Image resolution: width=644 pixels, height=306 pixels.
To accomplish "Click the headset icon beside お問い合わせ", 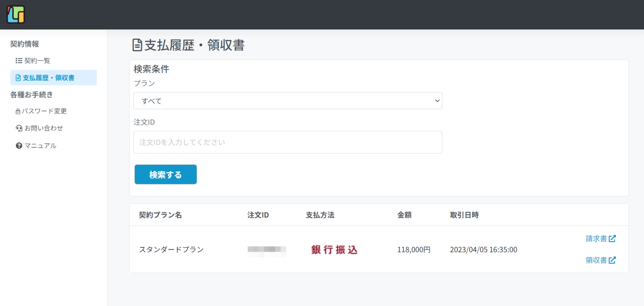I will tap(19, 128).
